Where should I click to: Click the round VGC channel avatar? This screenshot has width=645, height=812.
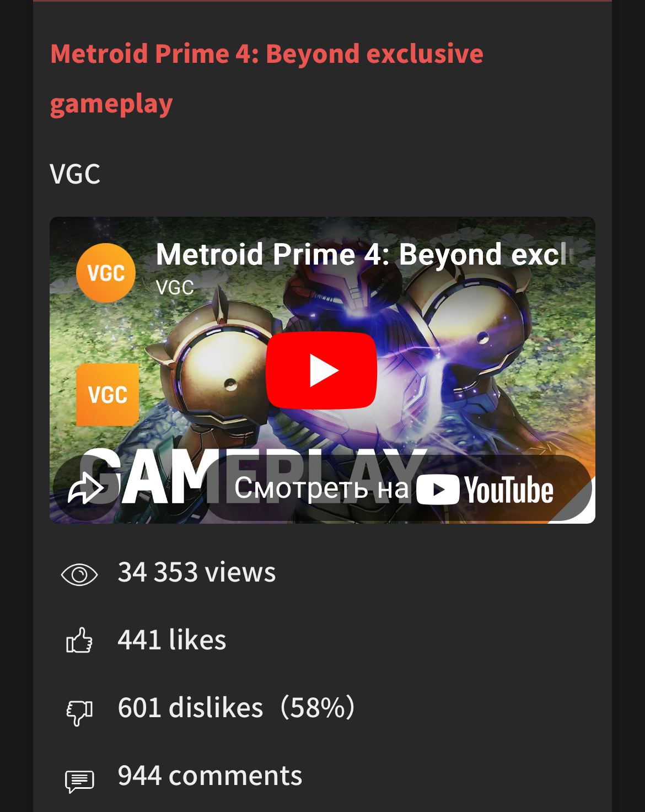[106, 273]
